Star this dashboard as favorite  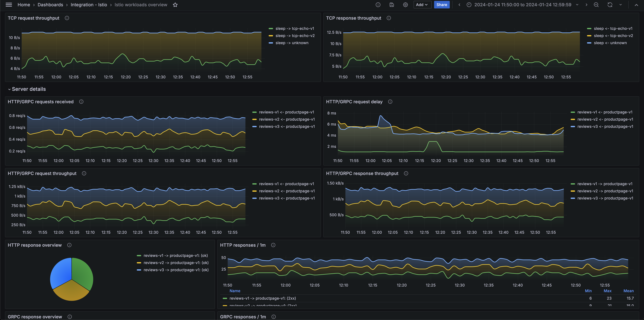click(175, 5)
